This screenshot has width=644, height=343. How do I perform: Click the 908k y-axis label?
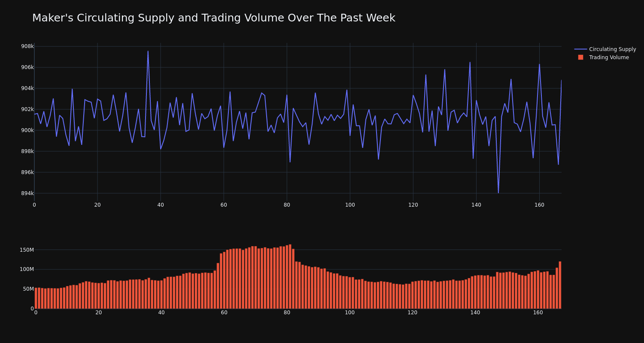pyautogui.click(x=27, y=46)
